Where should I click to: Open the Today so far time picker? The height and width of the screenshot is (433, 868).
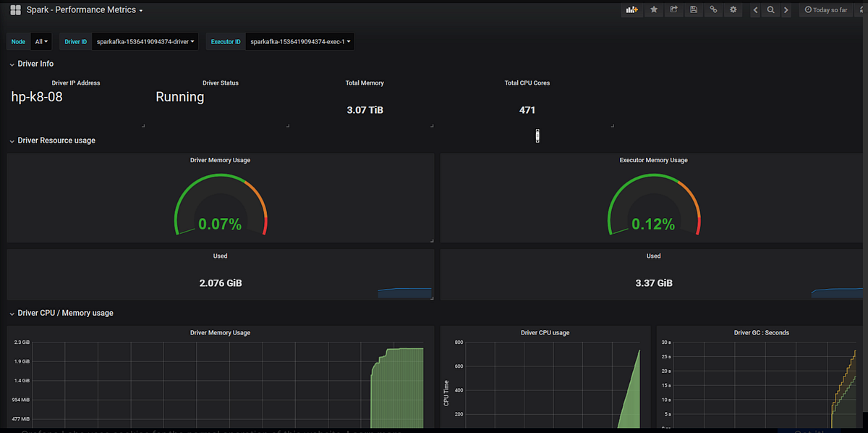pyautogui.click(x=825, y=9)
